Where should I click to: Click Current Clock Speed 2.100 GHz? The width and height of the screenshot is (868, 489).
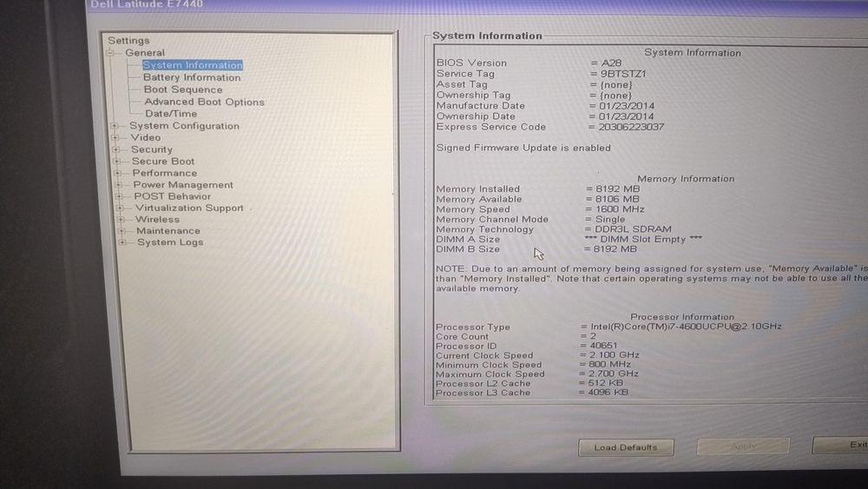(x=614, y=355)
